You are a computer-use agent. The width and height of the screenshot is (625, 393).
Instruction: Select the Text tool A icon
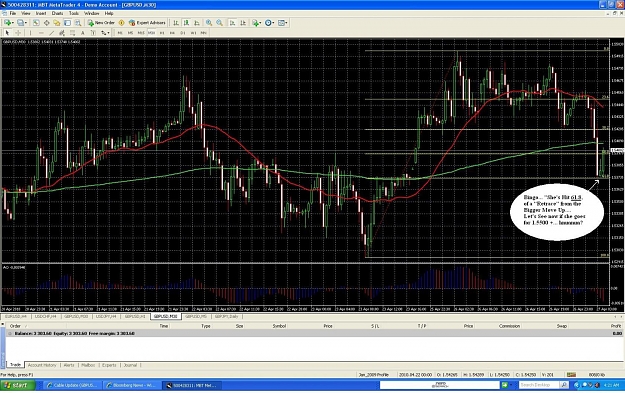[83, 33]
